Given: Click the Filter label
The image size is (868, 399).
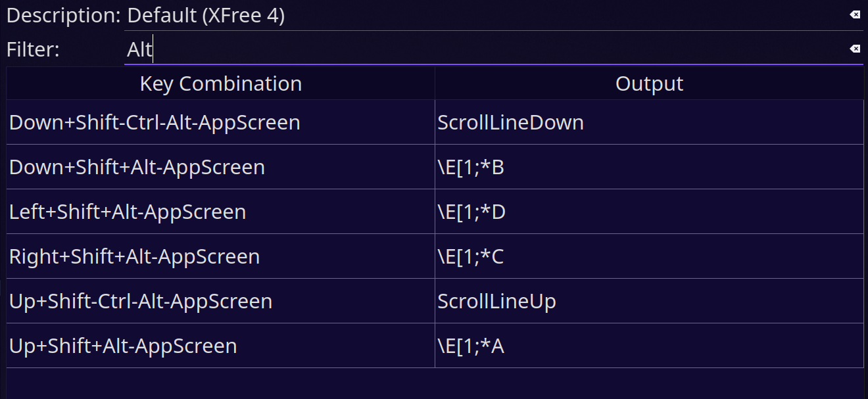Looking at the screenshot, I should pos(33,49).
